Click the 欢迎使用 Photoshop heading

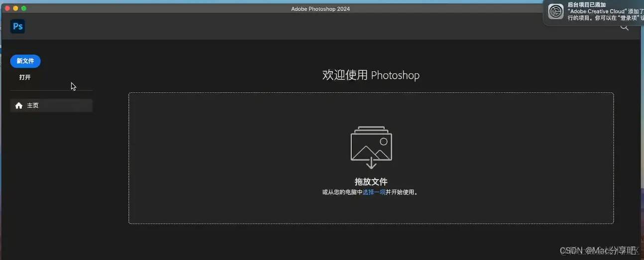pos(371,75)
